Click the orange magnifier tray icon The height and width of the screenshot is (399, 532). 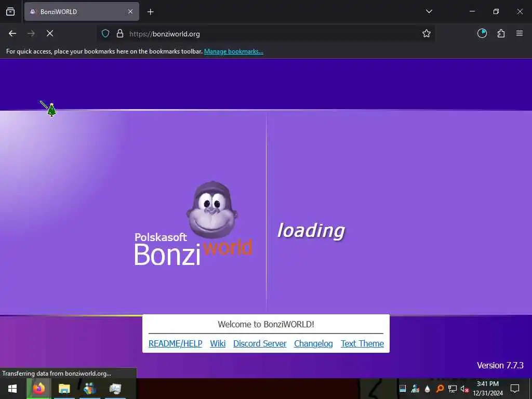440,389
